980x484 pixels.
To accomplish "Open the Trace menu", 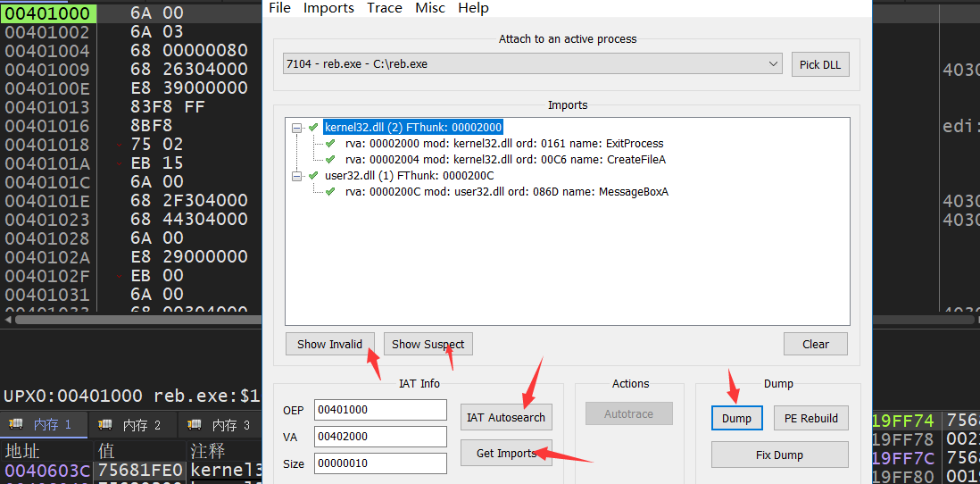I will pyautogui.click(x=385, y=8).
